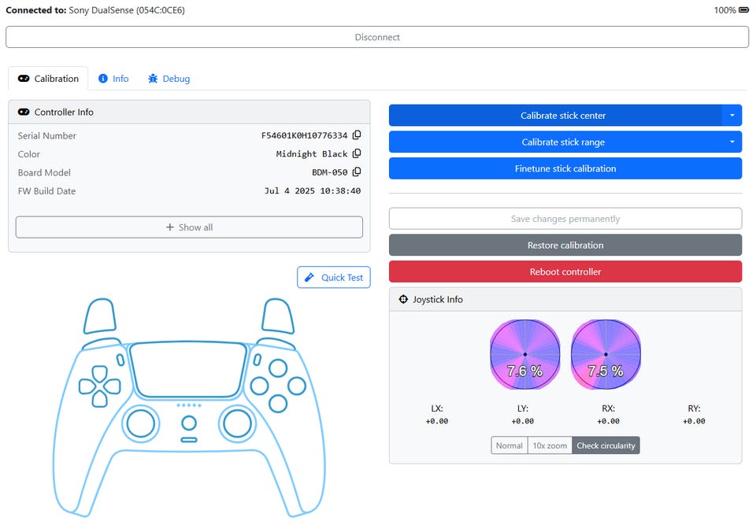The image size is (756, 532).
Task: Click the right trigger on controller diagram
Action: (x=278, y=316)
